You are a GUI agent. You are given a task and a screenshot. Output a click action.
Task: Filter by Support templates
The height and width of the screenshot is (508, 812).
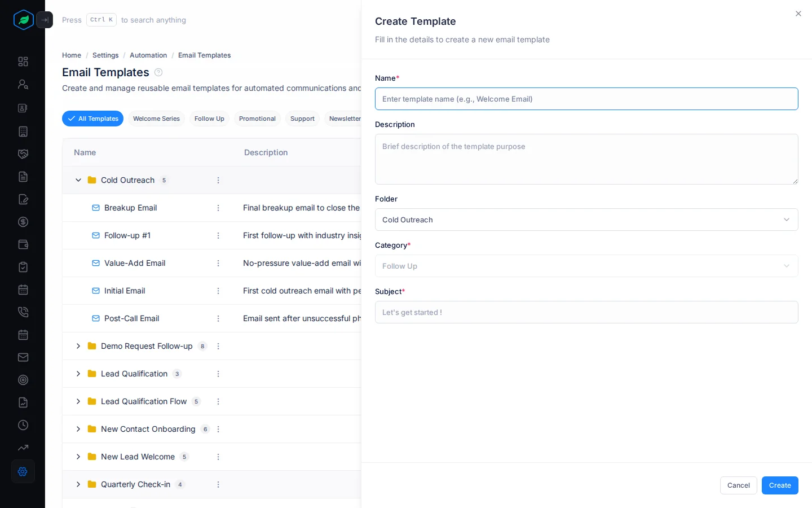point(302,119)
